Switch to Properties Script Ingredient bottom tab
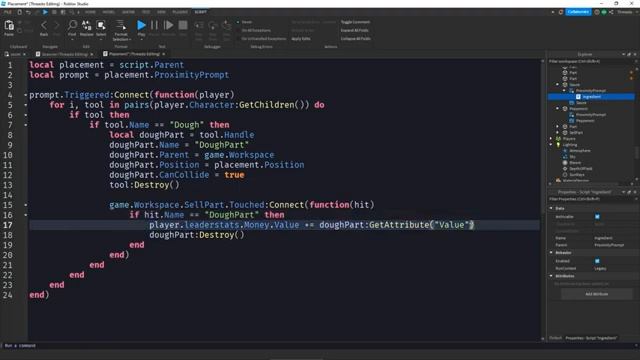 (x=591, y=338)
